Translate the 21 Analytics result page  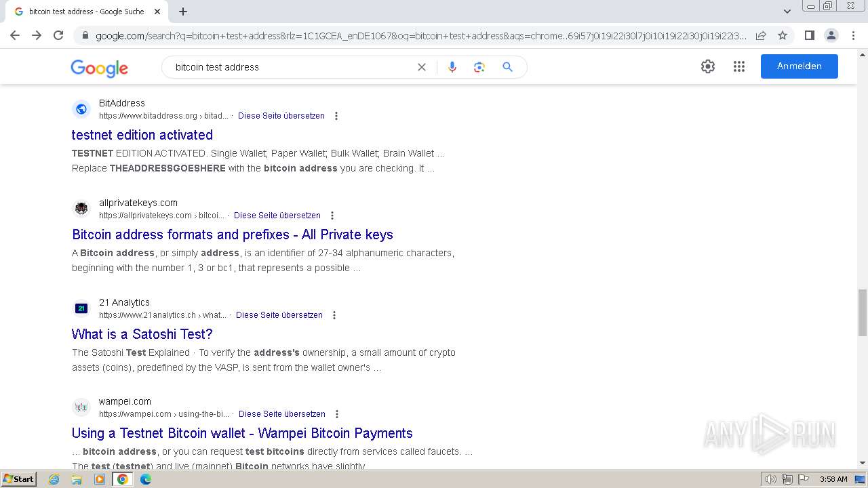(279, 315)
